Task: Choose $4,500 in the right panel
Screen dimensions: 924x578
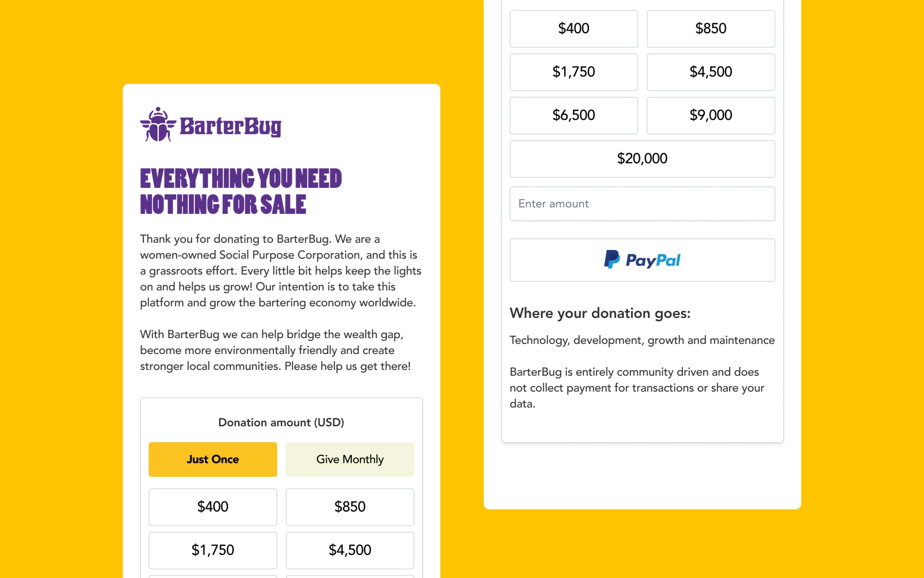Action: pos(711,72)
